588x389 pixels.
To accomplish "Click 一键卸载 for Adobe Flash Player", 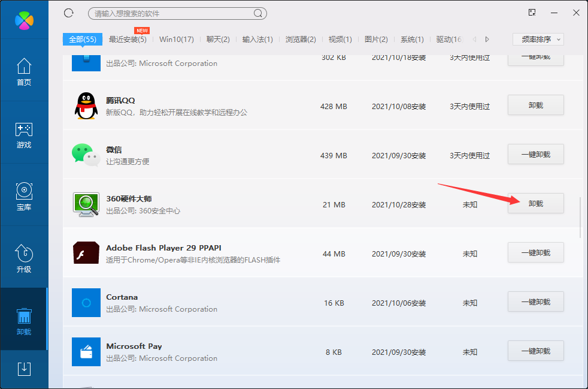I will click(x=536, y=253).
